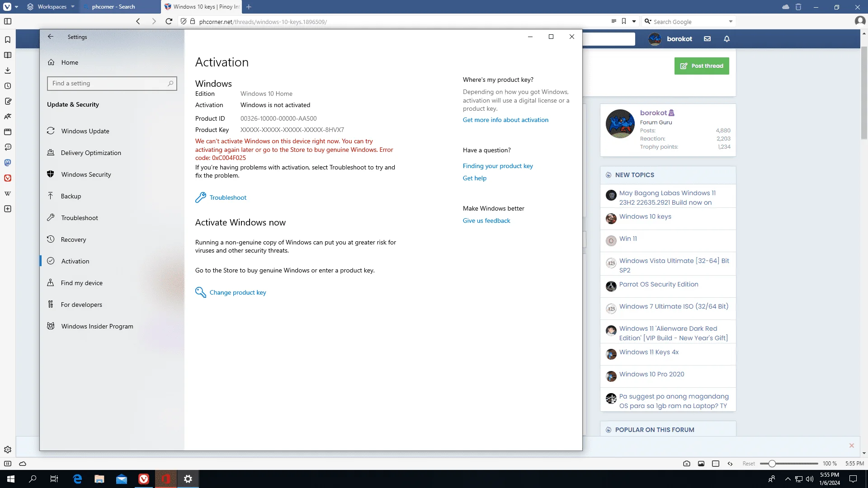The image size is (868, 488).
Task: Open the taskbar notification center
Action: click(x=853, y=479)
